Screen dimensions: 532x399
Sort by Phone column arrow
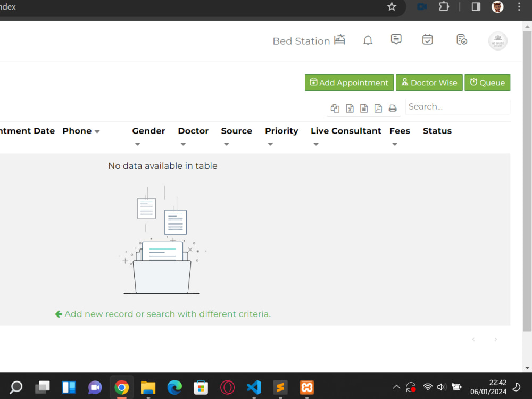pos(97,131)
